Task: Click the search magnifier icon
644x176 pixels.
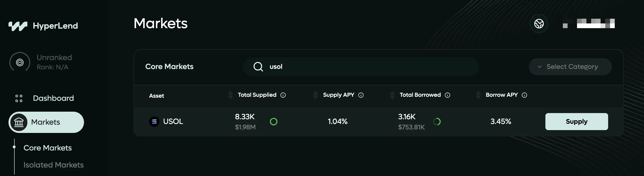Action: [x=258, y=67]
